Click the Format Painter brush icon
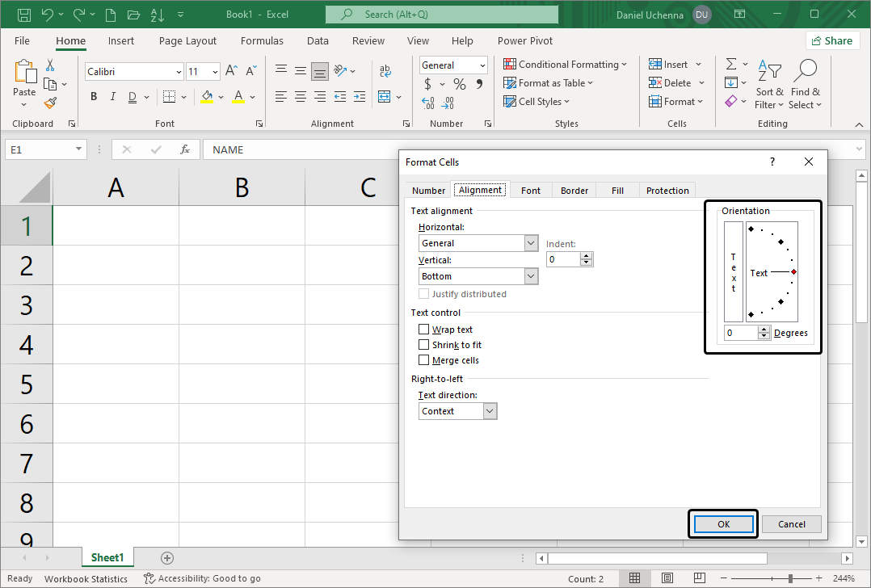Screen dimensions: 871x588 pos(50,103)
